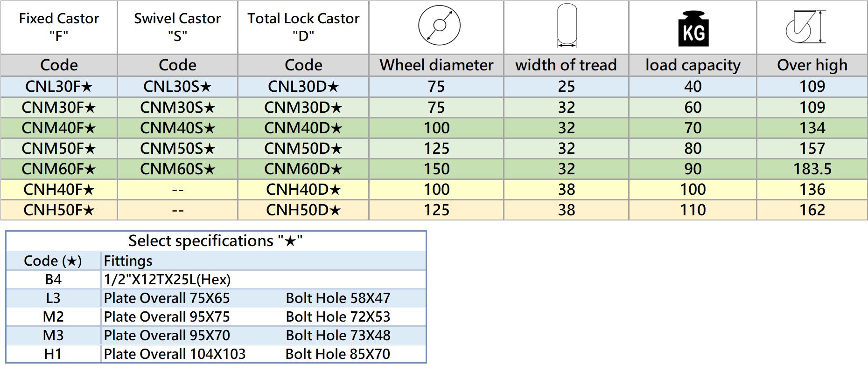Click the tread width icon
The image size is (868, 378).
coord(567,26)
